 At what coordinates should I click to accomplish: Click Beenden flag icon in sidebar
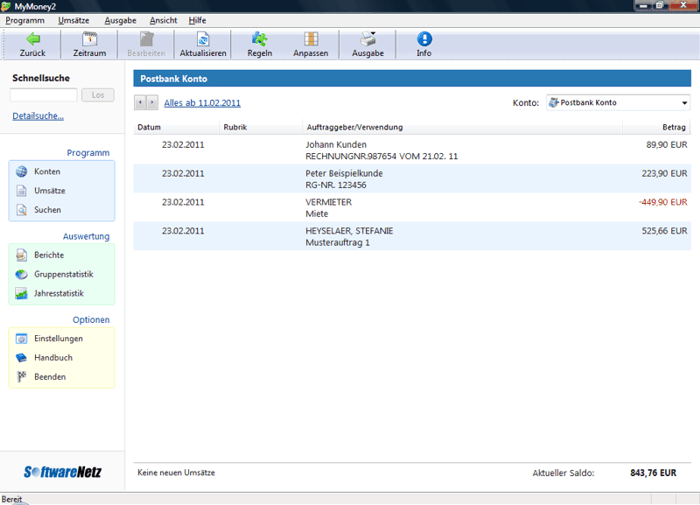(21, 377)
